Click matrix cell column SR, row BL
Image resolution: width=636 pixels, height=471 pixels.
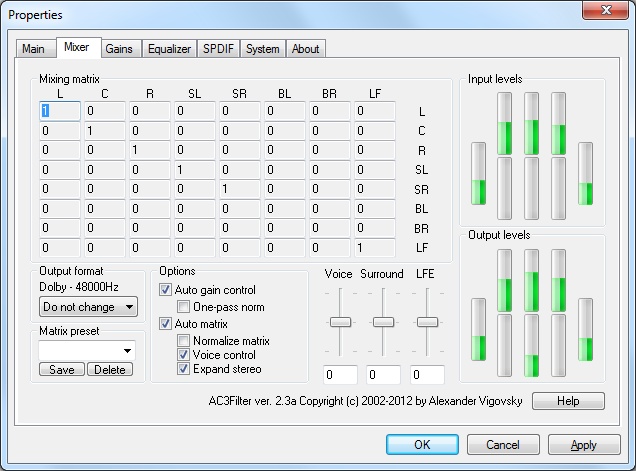[x=240, y=209]
